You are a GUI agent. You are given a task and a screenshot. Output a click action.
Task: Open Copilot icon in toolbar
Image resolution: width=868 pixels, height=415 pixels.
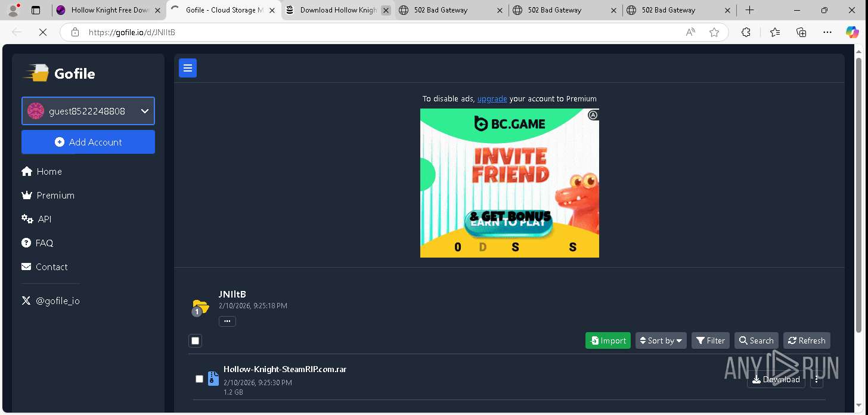(852, 32)
